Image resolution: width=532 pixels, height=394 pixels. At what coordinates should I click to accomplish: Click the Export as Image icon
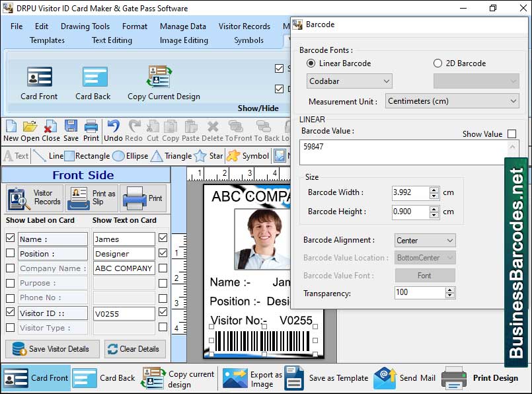232,377
